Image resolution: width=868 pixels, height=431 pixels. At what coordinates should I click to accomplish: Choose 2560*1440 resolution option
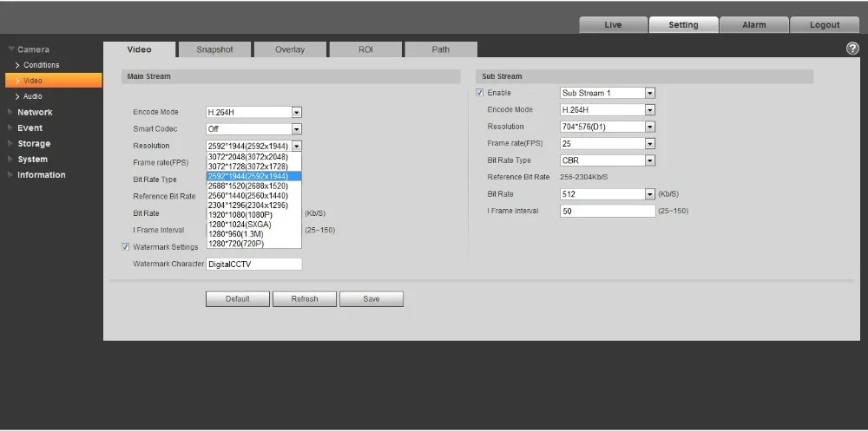[x=254, y=195]
